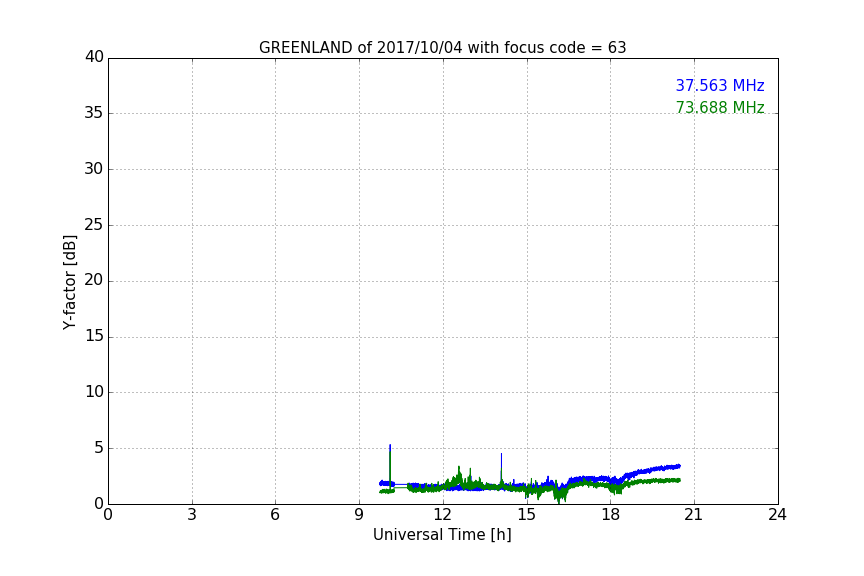This screenshot has width=864, height=576.
Task: Click the x-axis tick label '24'
Action: point(777,515)
